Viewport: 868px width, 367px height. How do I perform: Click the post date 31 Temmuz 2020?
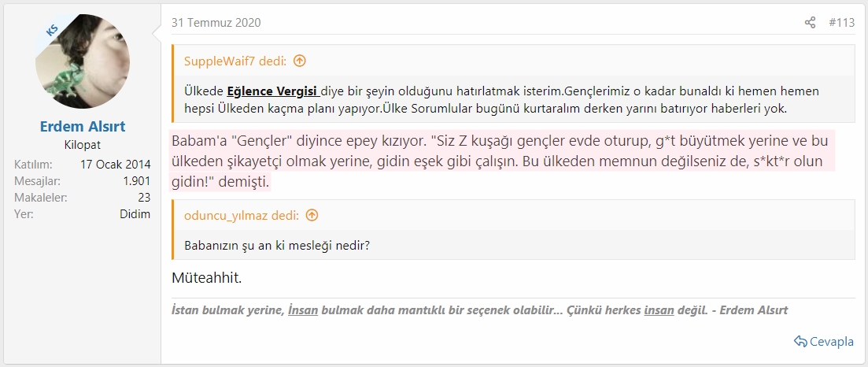pyautogui.click(x=216, y=23)
